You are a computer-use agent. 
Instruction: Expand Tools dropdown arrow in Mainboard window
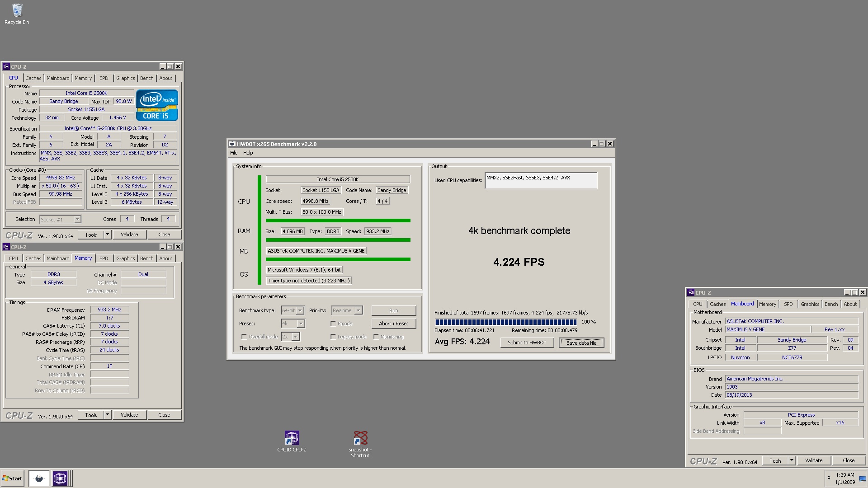coord(792,460)
